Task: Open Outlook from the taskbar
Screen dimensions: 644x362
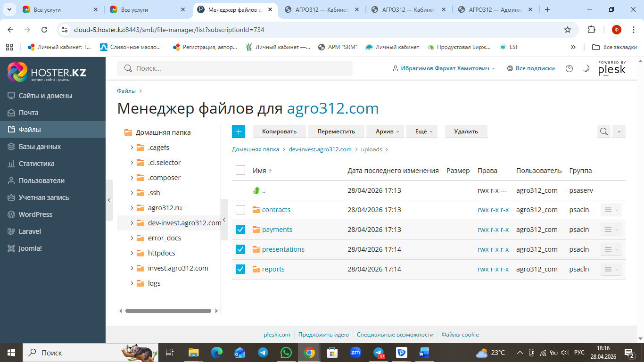Action: 240,353
